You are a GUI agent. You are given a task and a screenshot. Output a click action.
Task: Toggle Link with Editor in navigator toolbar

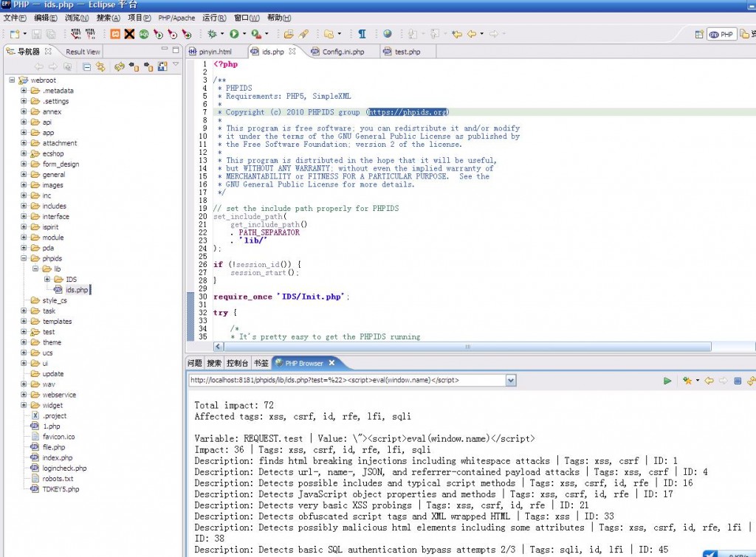pos(101,67)
